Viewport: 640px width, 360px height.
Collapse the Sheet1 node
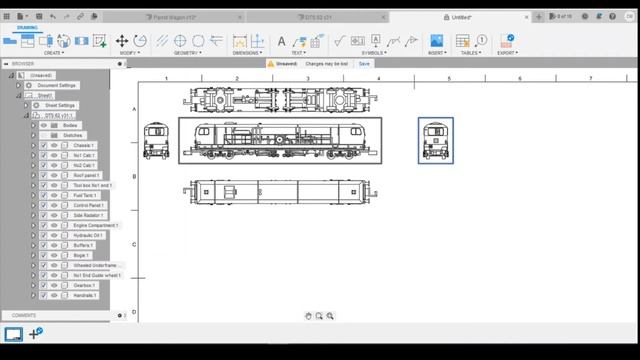pos(18,96)
